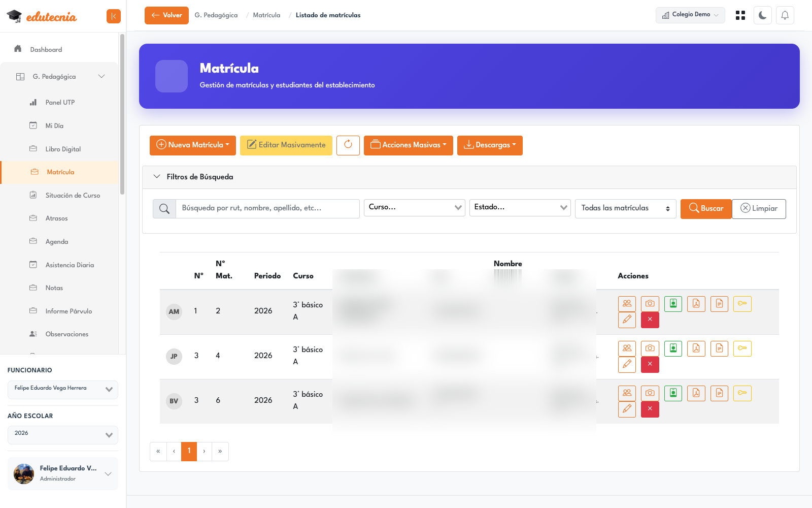Toggle dark mode with the moon icon
Image resolution: width=812 pixels, height=508 pixels.
[x=763, y=15]
